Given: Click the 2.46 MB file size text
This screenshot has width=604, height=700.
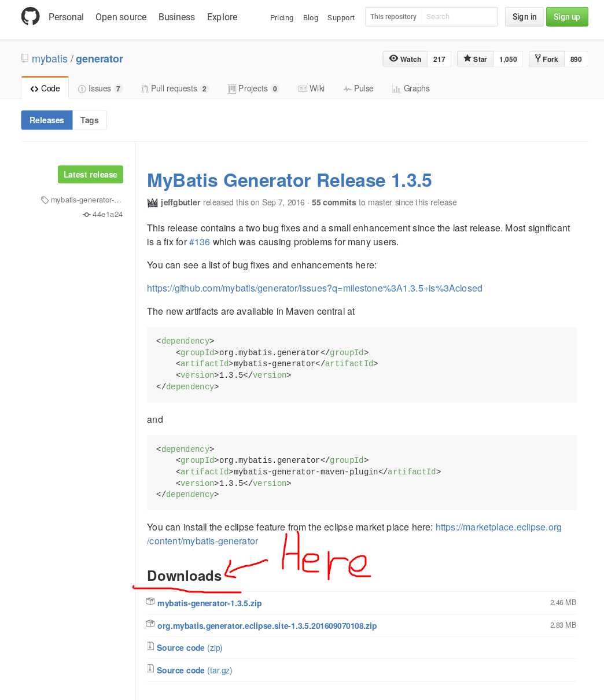Looking at the screenshot, I should 563,603.
